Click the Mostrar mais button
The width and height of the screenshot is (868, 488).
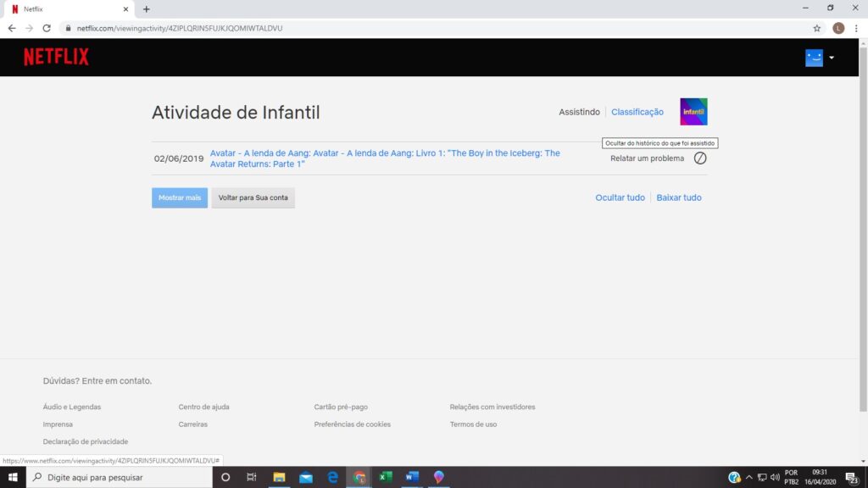click(x=180, y=197)
